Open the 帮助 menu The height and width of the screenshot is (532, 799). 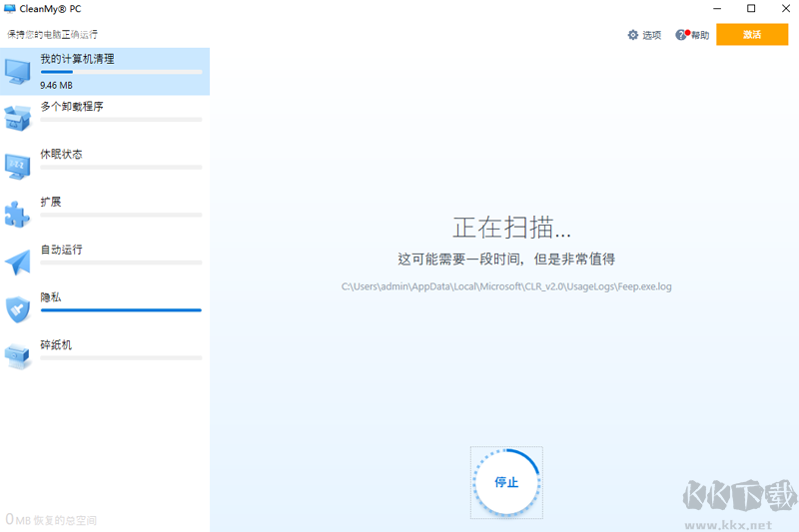[x=692, y=35]
